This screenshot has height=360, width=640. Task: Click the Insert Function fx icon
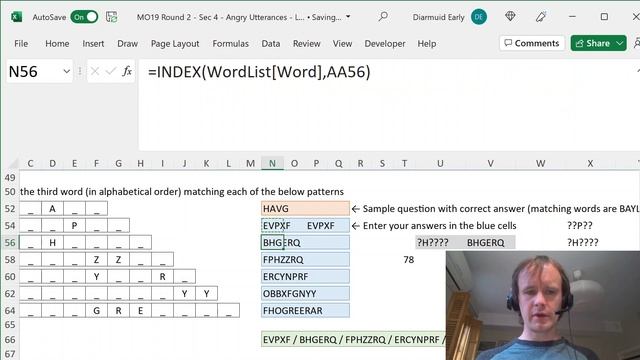(127, 71)
